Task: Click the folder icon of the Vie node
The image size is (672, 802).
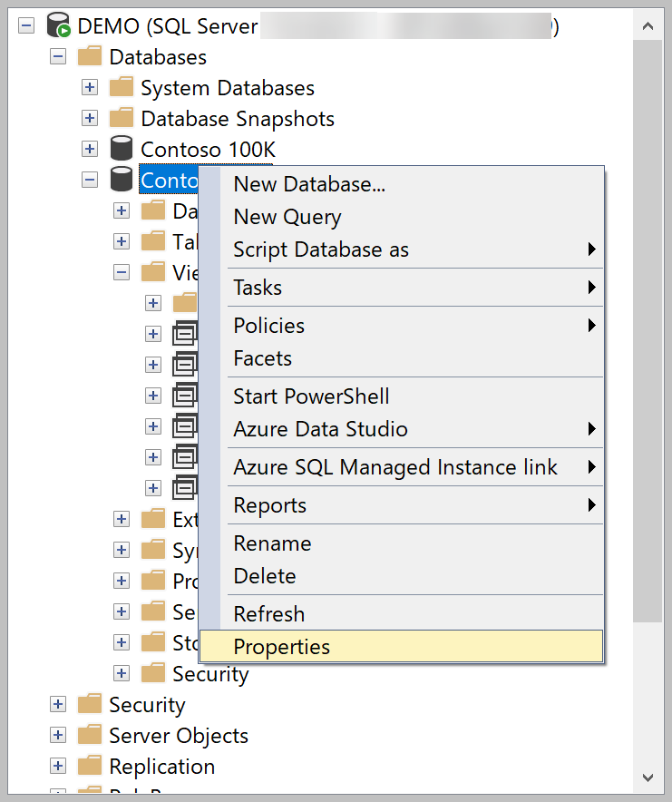Action: (153, 271)
